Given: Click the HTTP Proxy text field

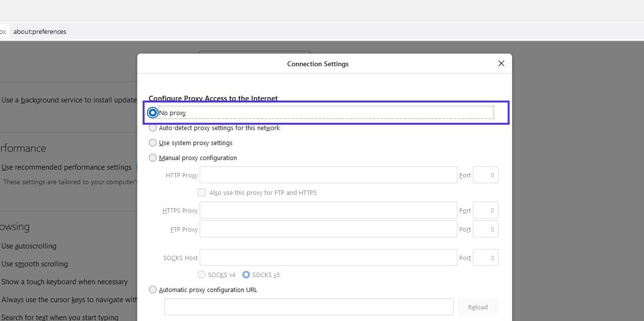Looking at the screenshot, I should click(x=328, y=175).
